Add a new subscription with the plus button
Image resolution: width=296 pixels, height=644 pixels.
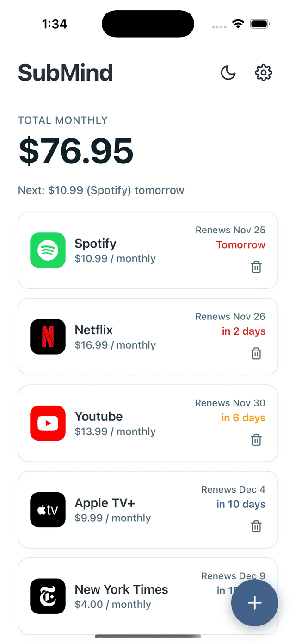click(x=255, y=603)
